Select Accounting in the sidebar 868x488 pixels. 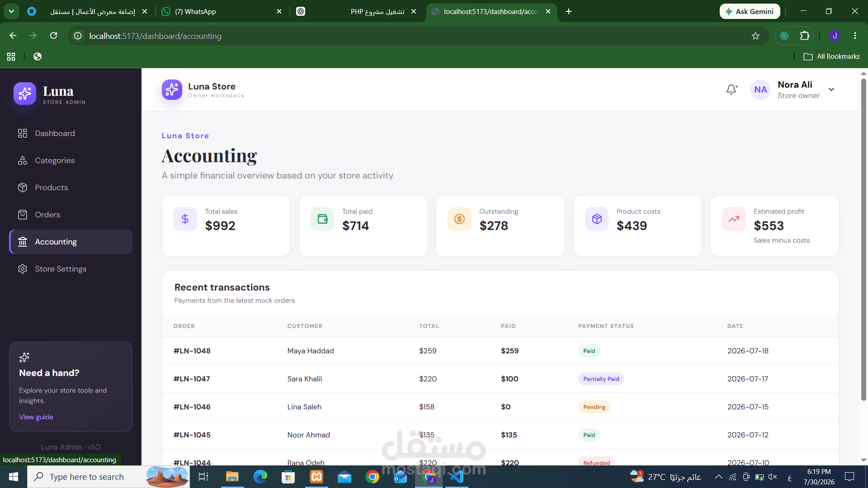click(71, 242)
